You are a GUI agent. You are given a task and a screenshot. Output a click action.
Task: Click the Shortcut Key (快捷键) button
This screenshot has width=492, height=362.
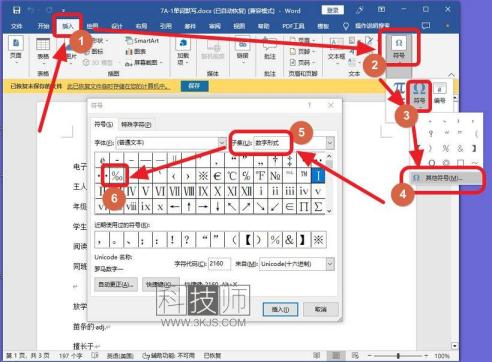pos(161,284)
